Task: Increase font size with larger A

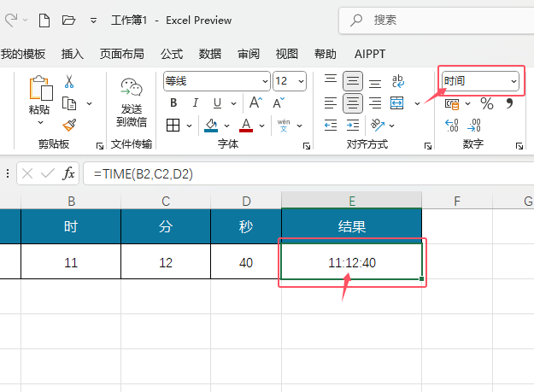Action: pos(255,102)
